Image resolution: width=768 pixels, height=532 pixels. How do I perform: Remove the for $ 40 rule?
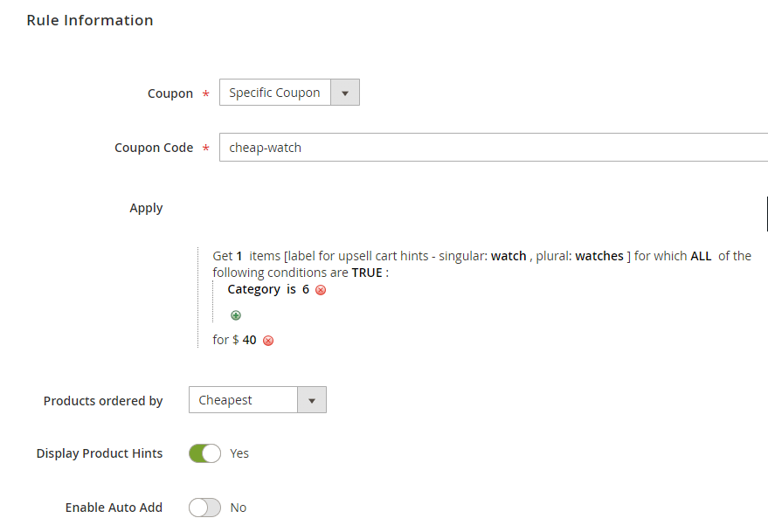pyautogui.click(x=268, y=341)
